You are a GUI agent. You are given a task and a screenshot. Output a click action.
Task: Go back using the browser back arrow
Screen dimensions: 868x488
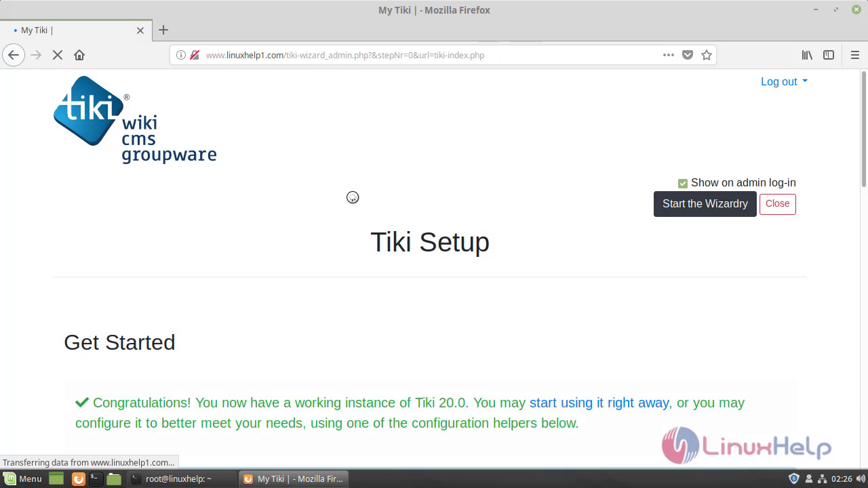[x=14, y=55]
